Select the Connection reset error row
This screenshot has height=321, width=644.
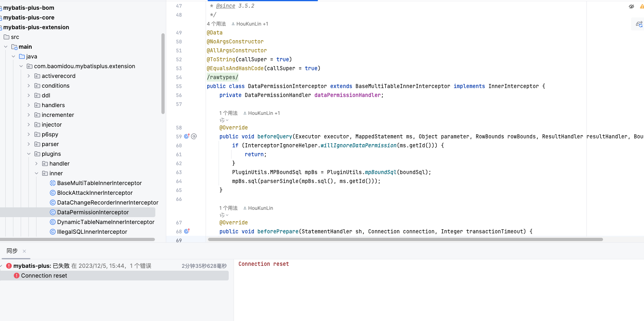coord(114,276)
